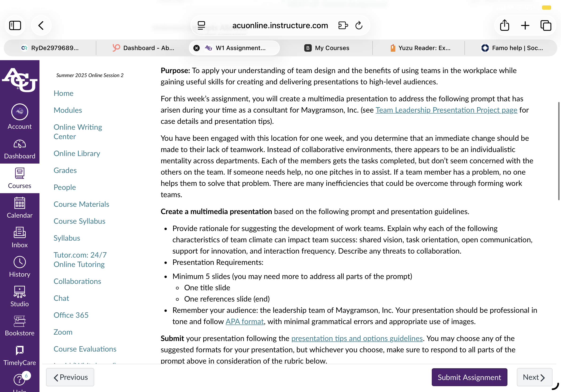Open the Bookstore icon
This screenshot has height=392, width=561.
[19, 321]
